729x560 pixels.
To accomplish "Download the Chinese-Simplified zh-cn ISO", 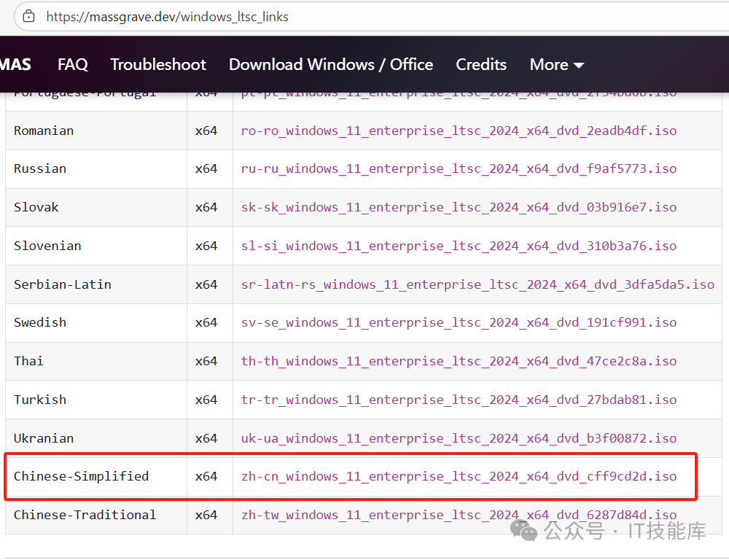I will pyautogui.click(x=459, y=476).
